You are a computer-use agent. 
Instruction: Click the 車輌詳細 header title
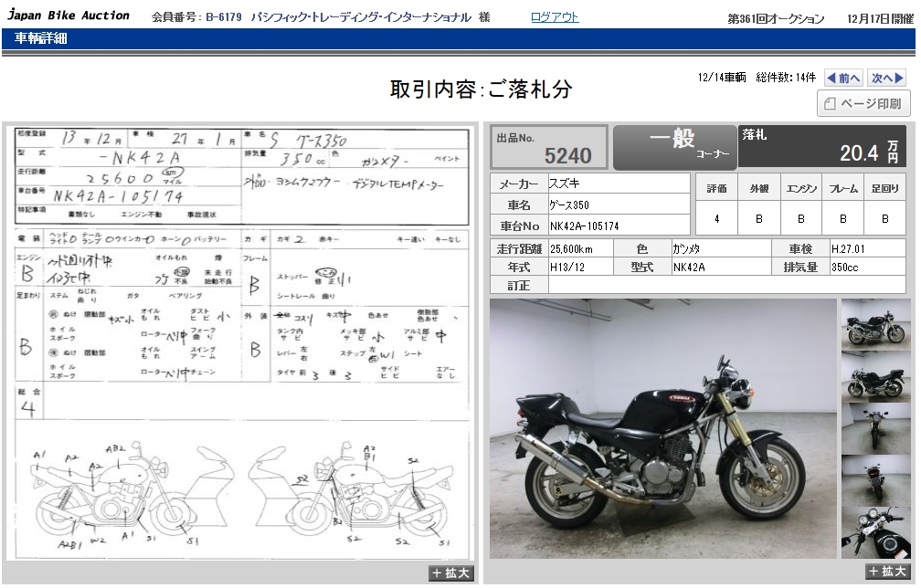coord(40,38)
